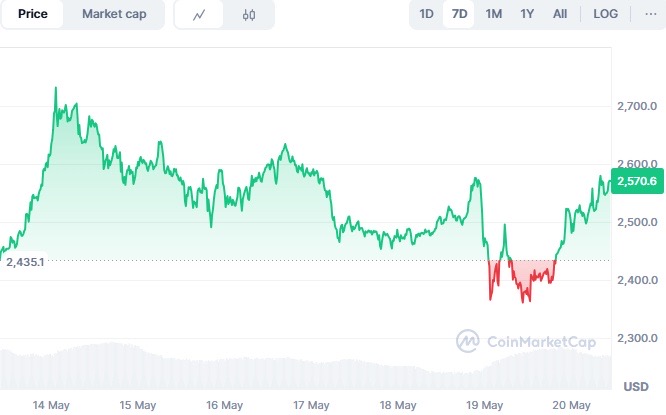Click the current price label 2,570.6

(637, 181)
